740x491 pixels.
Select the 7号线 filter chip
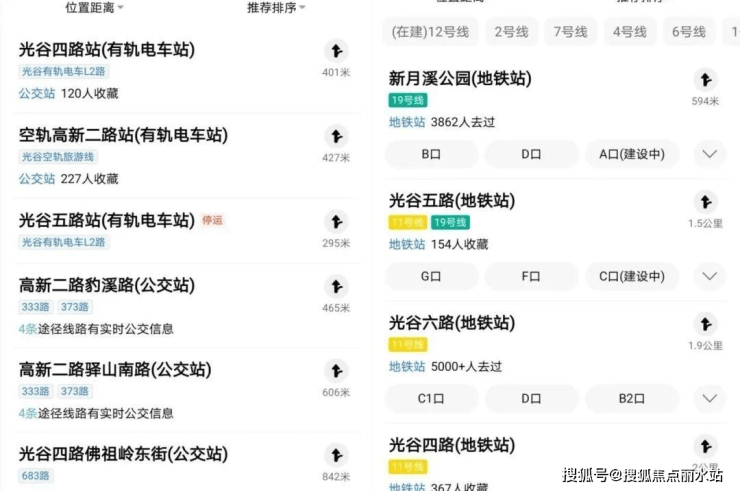pos(571,32)
